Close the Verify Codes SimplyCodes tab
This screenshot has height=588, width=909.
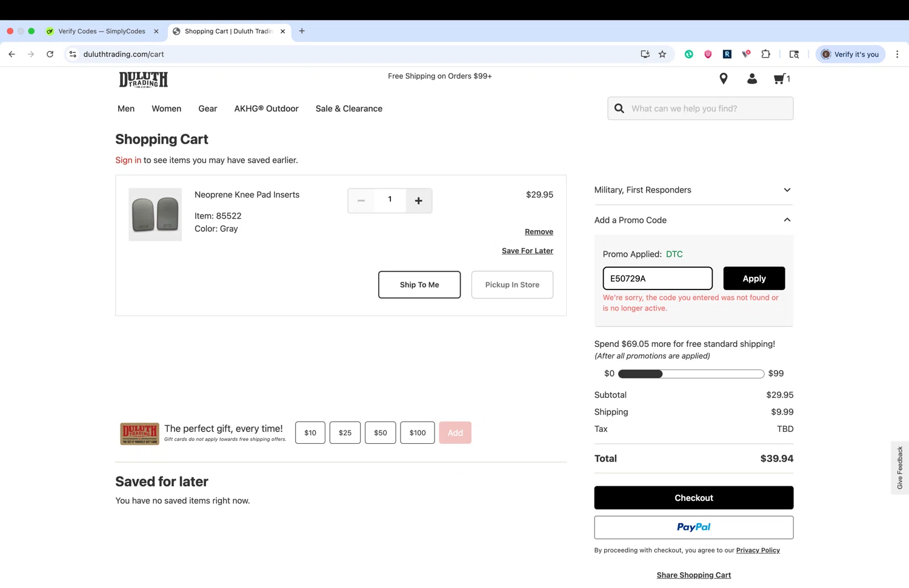(156, 31)
